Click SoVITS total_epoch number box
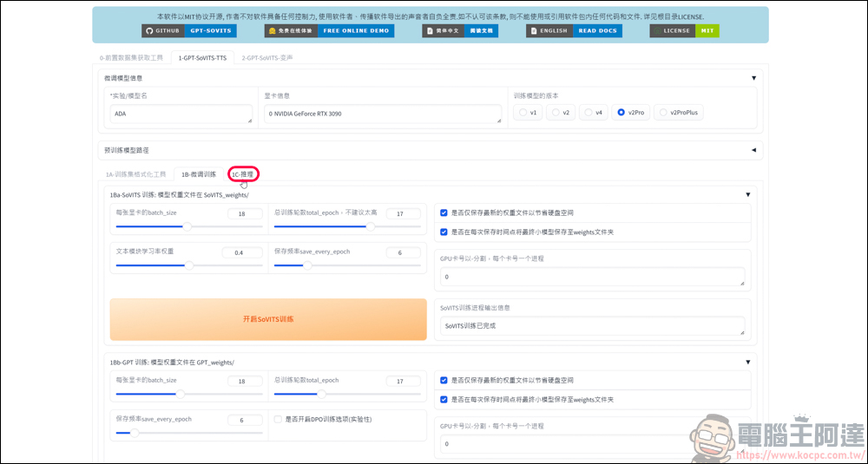This screenshot has width=868, height=464. click(x=403, y=213)
